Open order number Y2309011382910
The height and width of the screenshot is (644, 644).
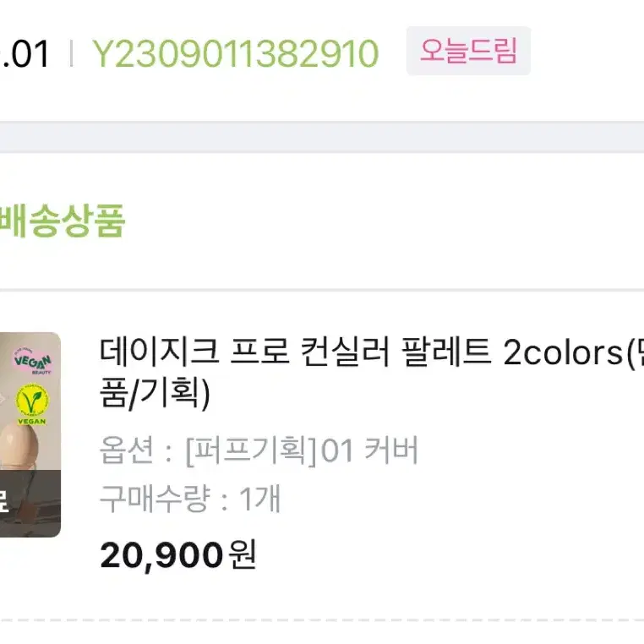coord(235,53)
